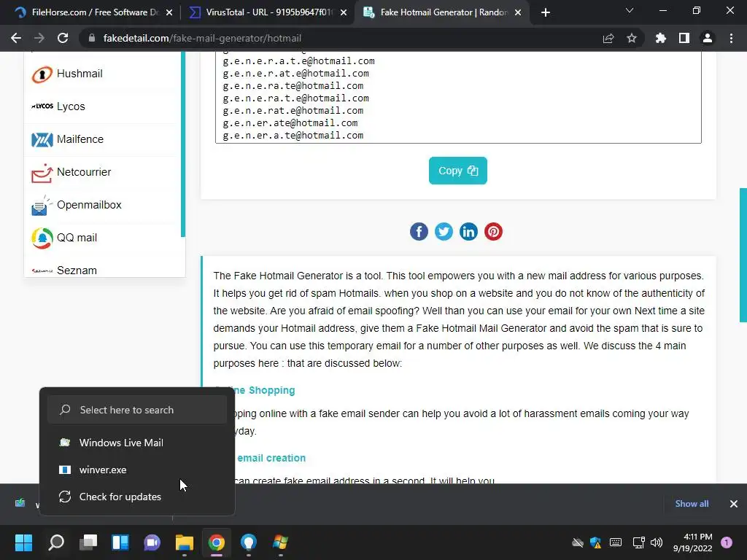Image resolution: width=747 pixels, height=560 pixels.
Task: Click generated address g.e.n.e.rat.e@hotmail.com
Action: 293,111
